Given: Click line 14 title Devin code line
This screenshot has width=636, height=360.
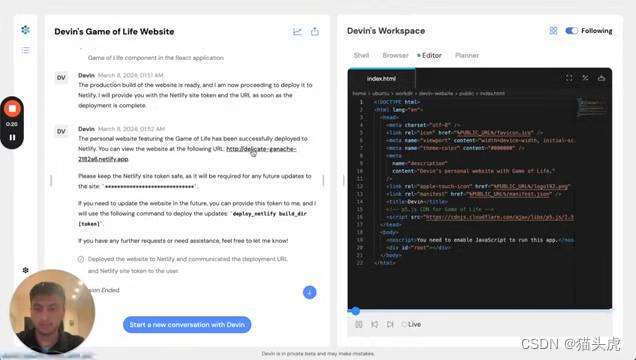Looking at the screenshot, I should 417,201.
